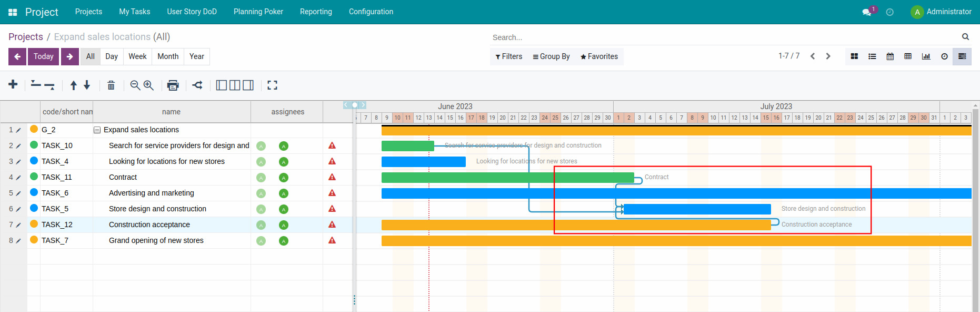The width and height of the screenshot is (980, 312).
Task: Click the grid/chart splitter handle toggle
Action: click(354, 105)
